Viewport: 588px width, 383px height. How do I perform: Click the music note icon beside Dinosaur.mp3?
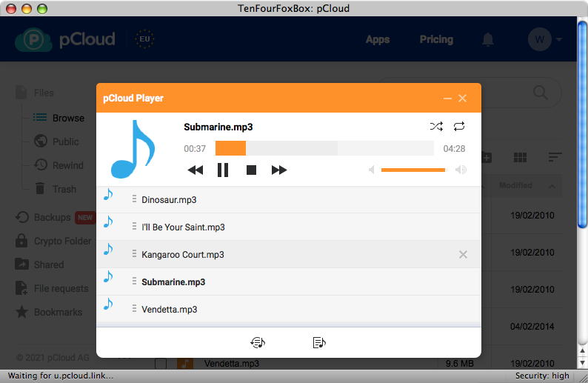[x=108, y=194]
